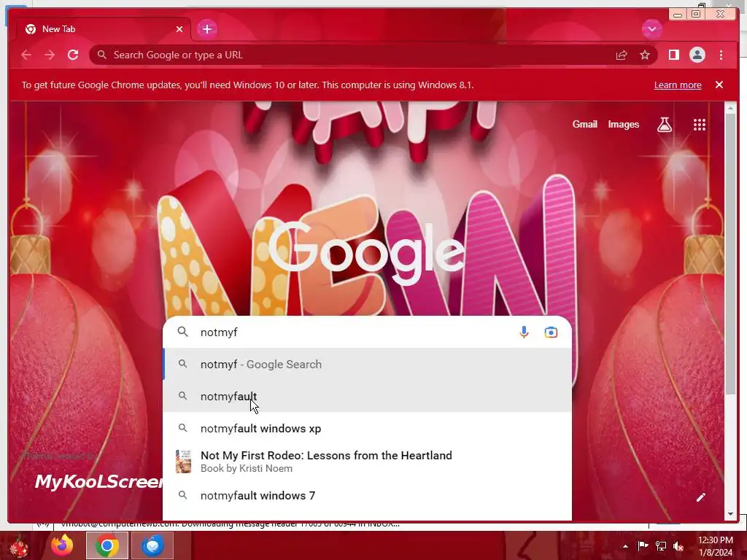Open Google Images link
The width and height of the screenshot is (747, 560).
pos(623,124)
